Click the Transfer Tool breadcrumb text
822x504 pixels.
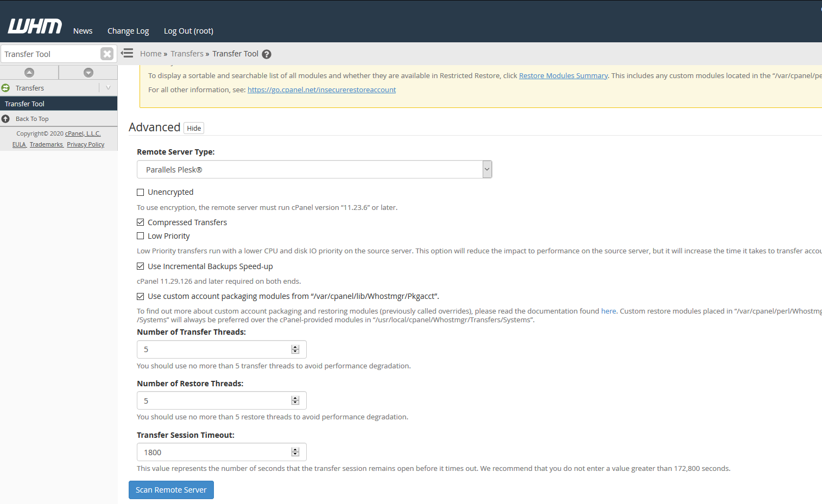point(235,54)
